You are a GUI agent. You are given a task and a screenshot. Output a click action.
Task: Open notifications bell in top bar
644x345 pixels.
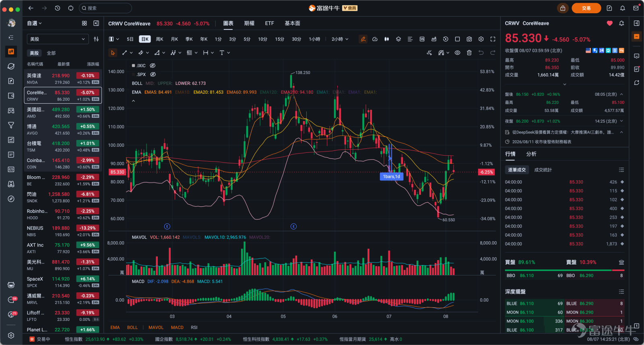[623, 8]
